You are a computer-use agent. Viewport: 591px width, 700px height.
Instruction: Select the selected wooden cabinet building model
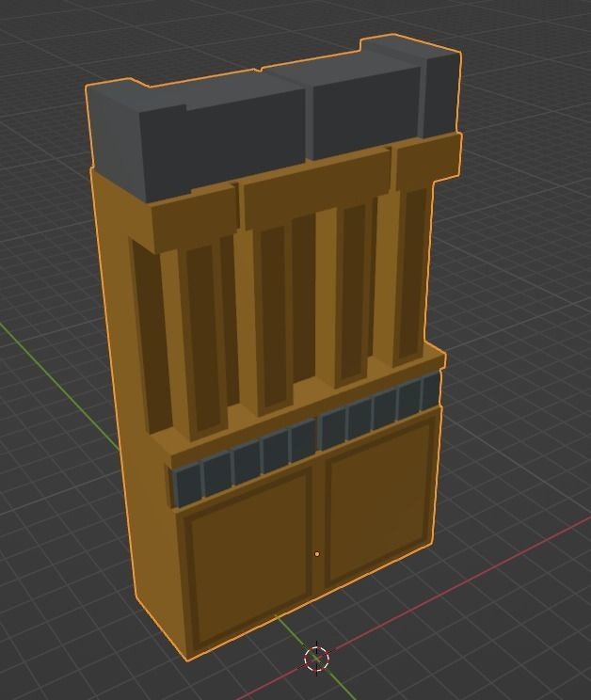point(273,348)
